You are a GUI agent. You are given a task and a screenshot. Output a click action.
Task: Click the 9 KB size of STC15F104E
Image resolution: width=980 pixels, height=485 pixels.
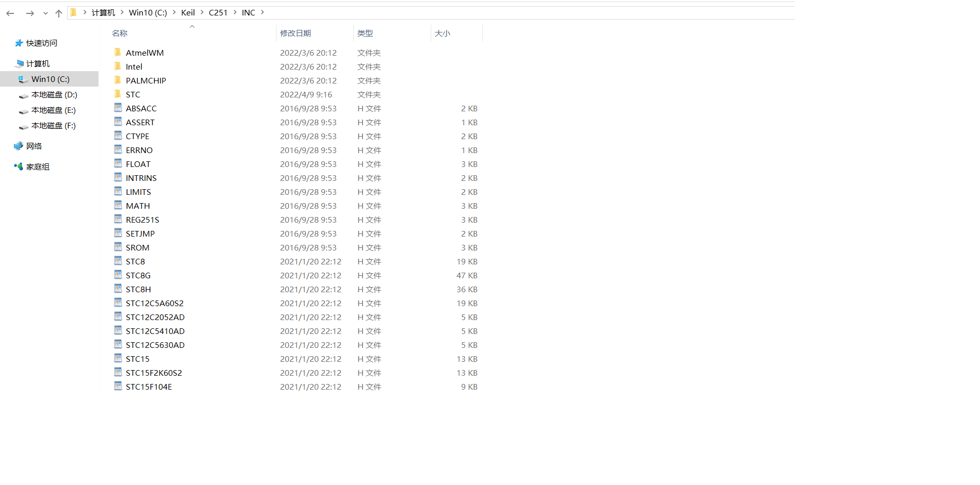[469, 387]
